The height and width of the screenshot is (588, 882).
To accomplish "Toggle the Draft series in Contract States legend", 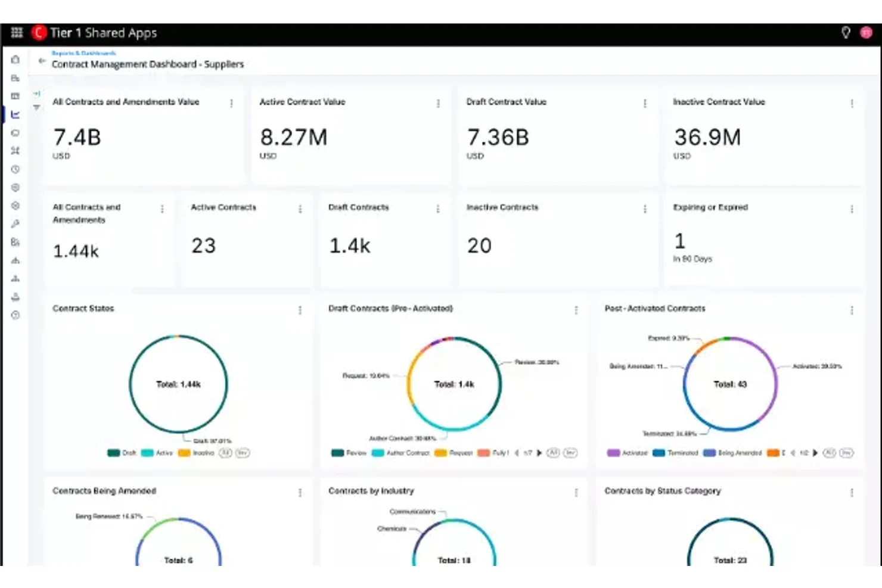I will 122,453.
